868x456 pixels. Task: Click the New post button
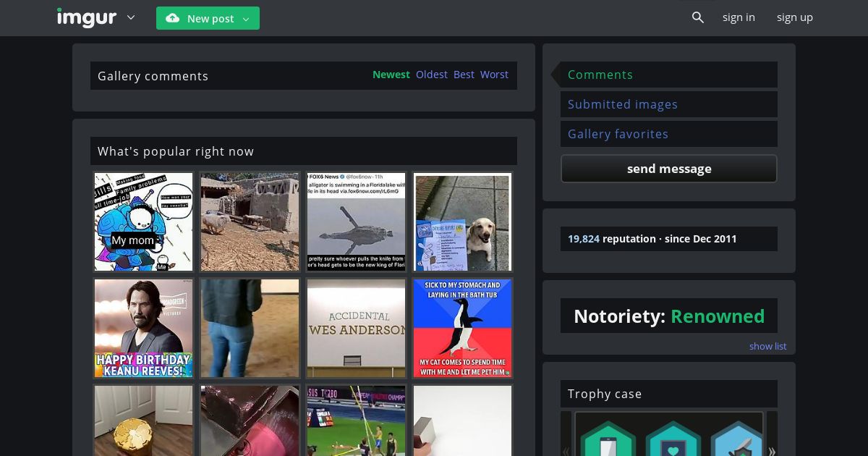tap(208, 18)
